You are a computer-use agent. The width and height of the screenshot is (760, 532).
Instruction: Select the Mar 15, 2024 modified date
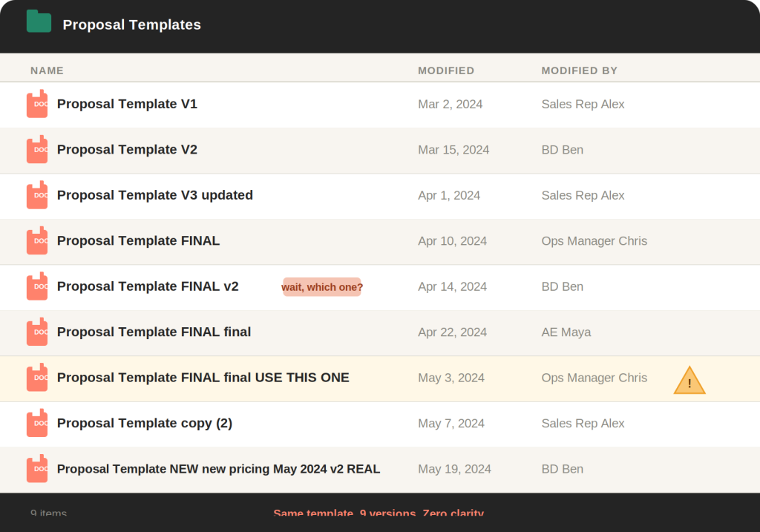(453, 150)
